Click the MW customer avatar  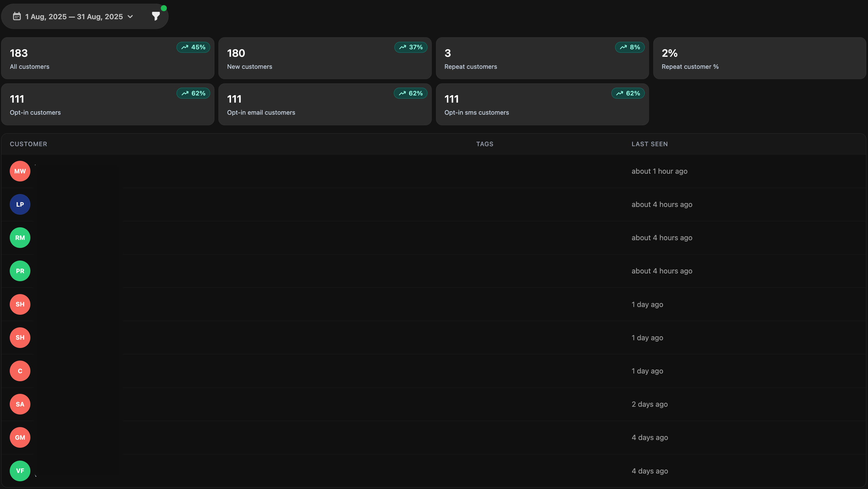click(20, 171)
